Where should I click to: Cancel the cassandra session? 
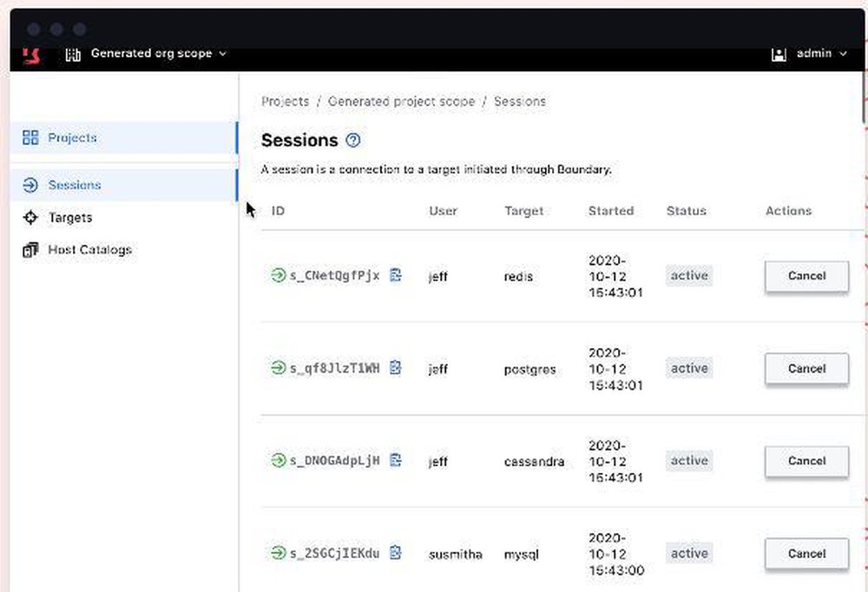[x=806, y=461]
